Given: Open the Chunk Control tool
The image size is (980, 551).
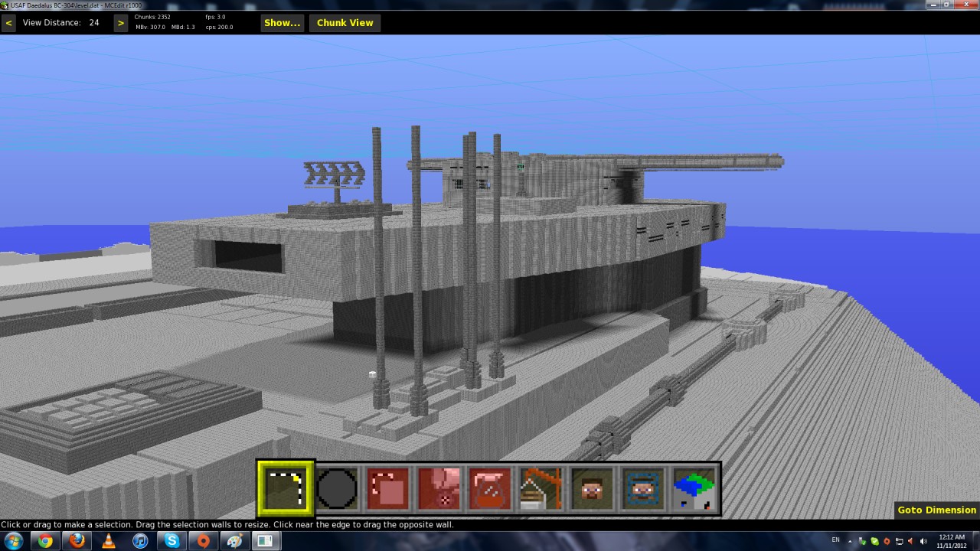Looking at the screenshot, I should click(x=694, y=487).
